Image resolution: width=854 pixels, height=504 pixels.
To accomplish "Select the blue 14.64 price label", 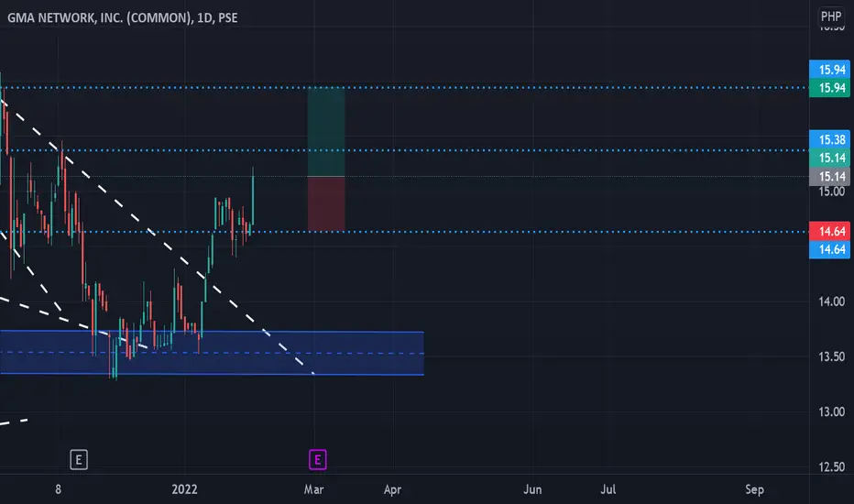I will [830, 249].
